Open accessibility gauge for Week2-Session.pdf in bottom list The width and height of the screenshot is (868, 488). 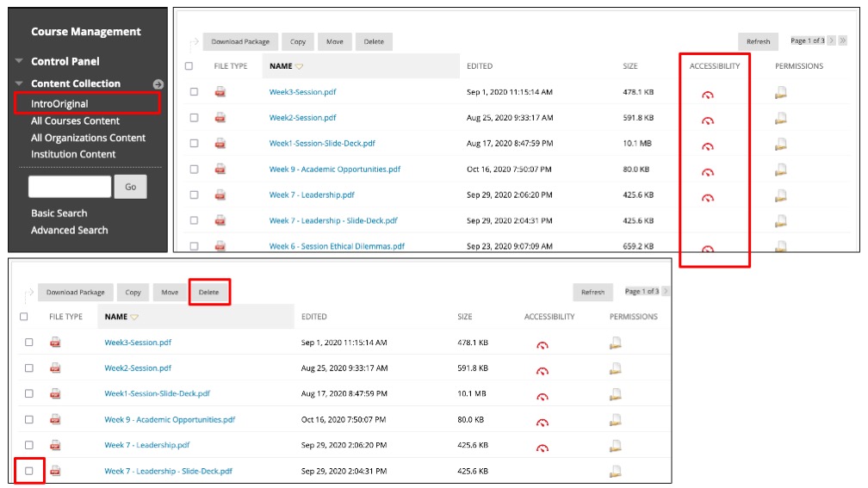pos(542,371)
